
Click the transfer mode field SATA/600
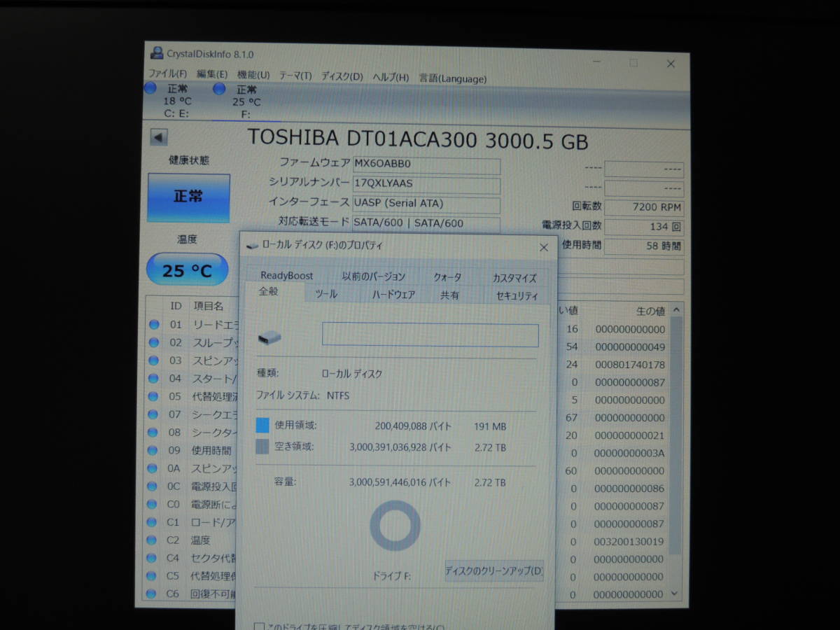tap(426, 224)
